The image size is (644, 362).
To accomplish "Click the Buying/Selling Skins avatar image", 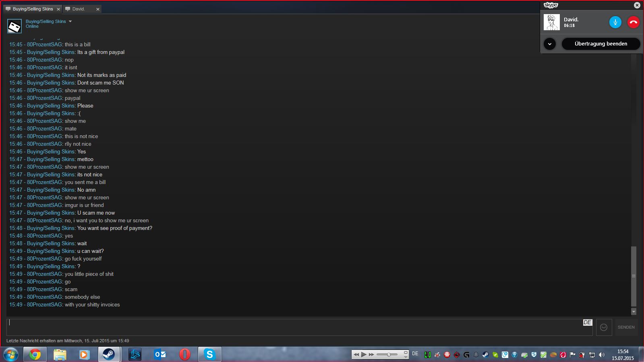I will click(14, 27).
